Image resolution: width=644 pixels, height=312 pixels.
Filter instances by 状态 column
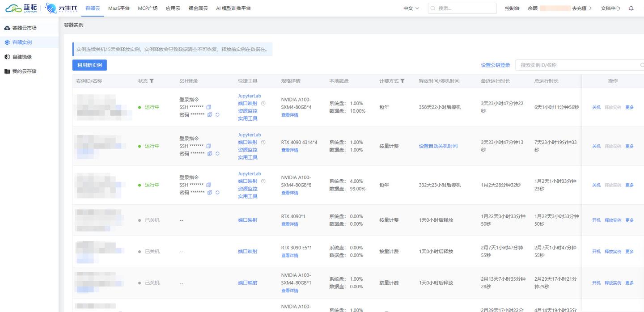click(x=152, y=81)
